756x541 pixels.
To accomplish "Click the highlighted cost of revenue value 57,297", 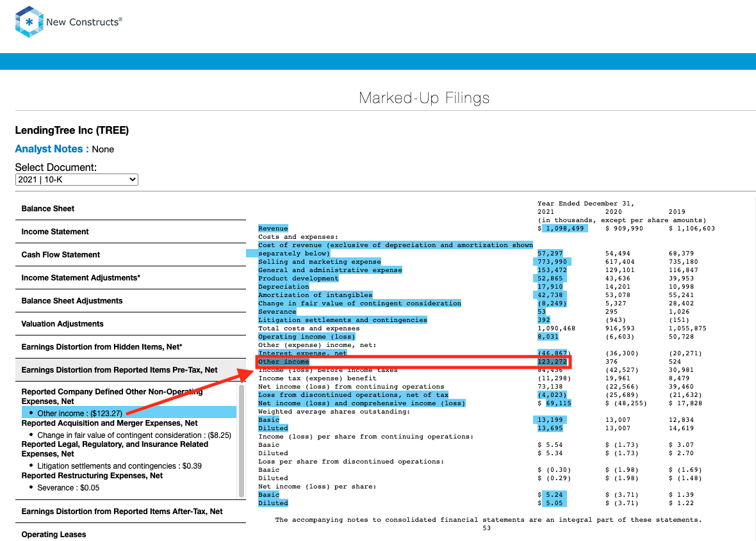I will tap(550, 254).
